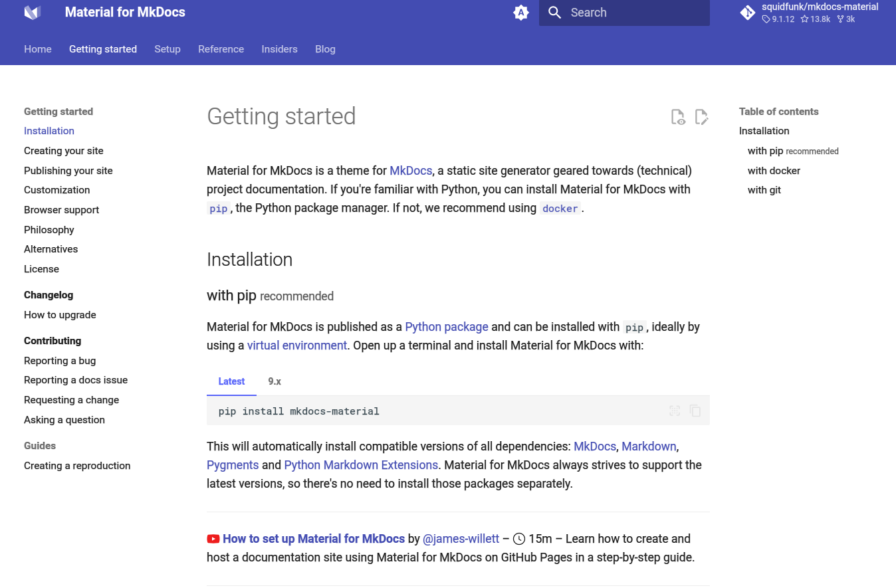Select Creating a reproduction in the sidebar
This screenshot has height=588, width=896.
point(76,466)
